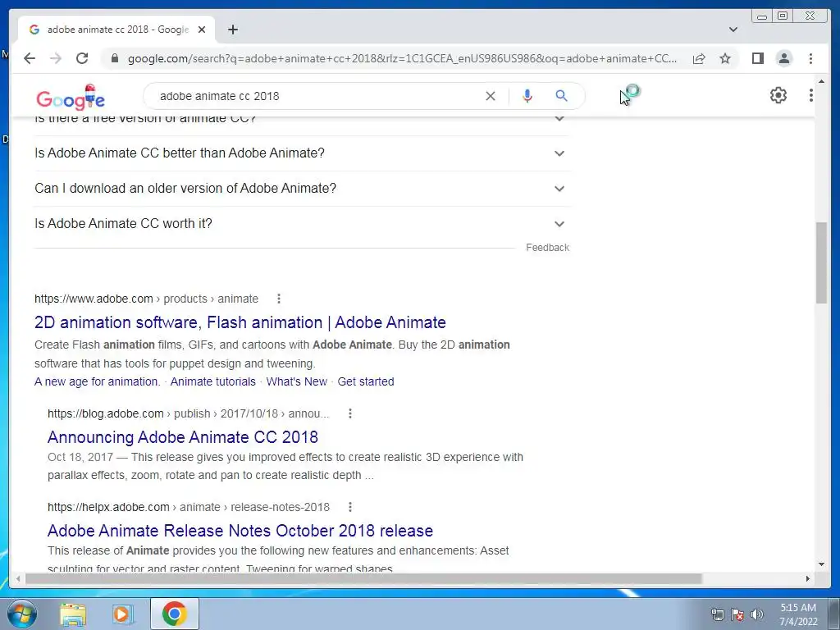Send Feedback on the questions box
The height and width of the screenshot is (630, 840).
tap(547, 248)
